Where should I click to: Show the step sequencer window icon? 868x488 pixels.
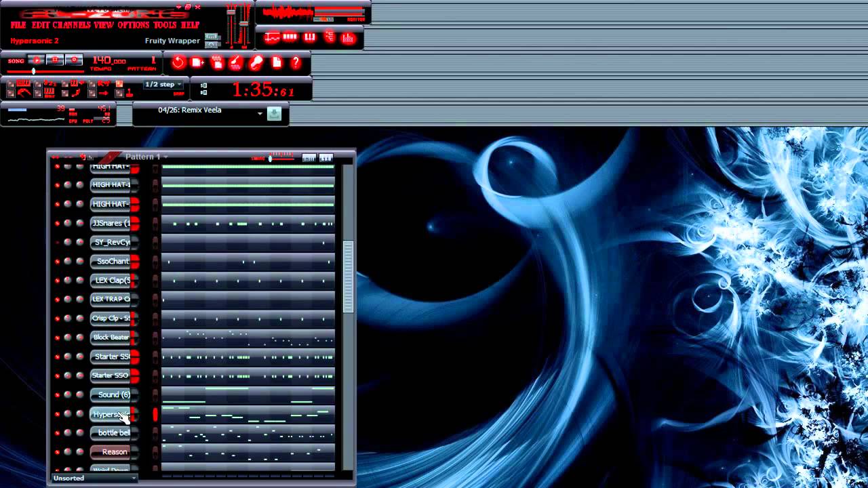click(290, 37)
